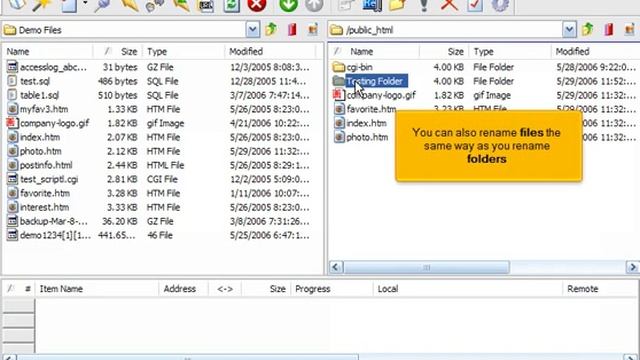Click the Rename toolbar icon
The height and width of the screenshot is (360, 640).
372,5
